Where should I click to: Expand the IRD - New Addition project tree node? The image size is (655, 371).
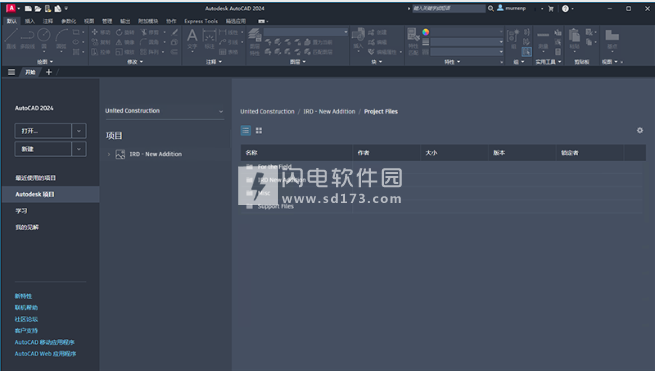pyautogui.click(x=109, y=154)
